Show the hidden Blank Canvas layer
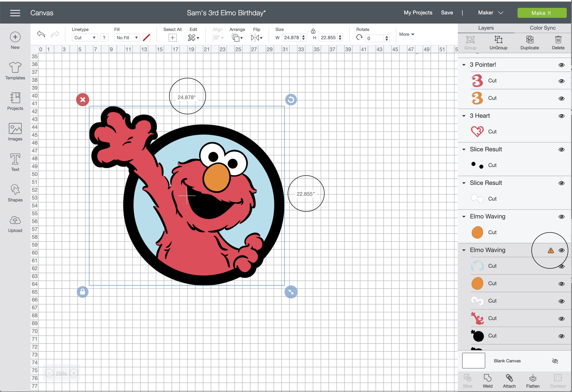The image size is (572, 392). coord(555,361)
